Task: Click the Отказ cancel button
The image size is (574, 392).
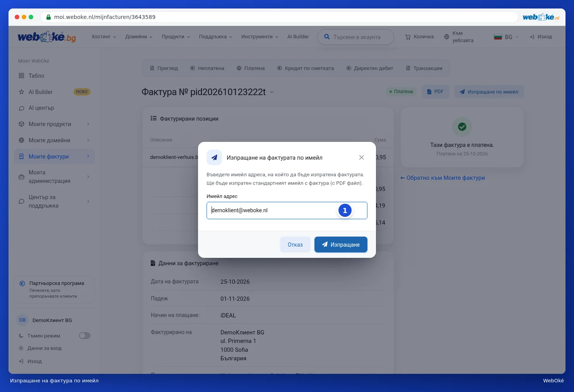Action: pyautogui.click(x=295, y=245)
